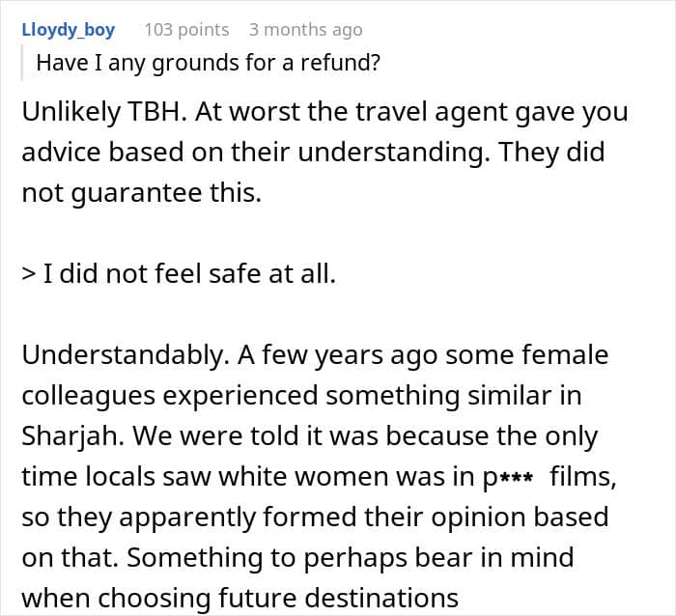Image resolution: width=676 pixels, height=616 pixels.
Task: Open the 3 months ago timestamp permalink
Action: click(306, 30)
